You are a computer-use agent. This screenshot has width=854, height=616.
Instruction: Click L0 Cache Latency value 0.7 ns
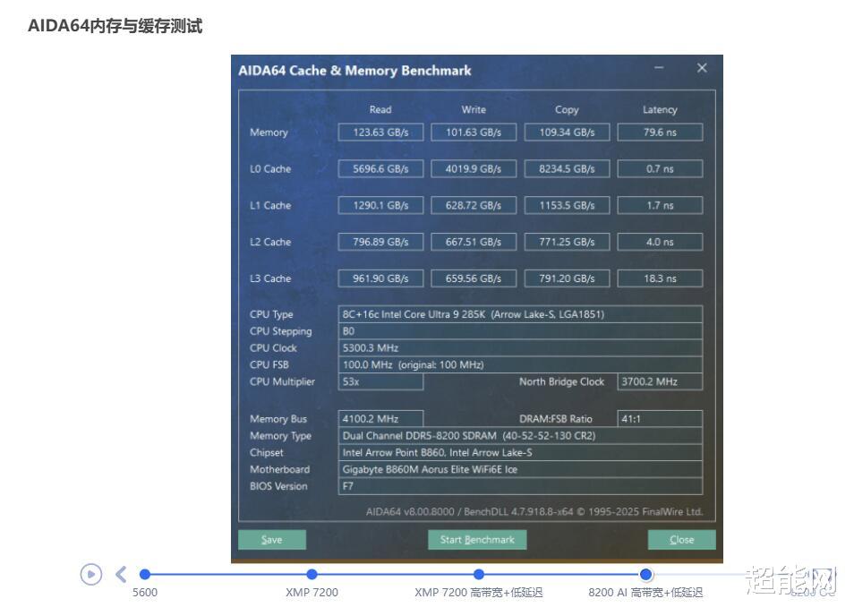(x=660, y=169)
